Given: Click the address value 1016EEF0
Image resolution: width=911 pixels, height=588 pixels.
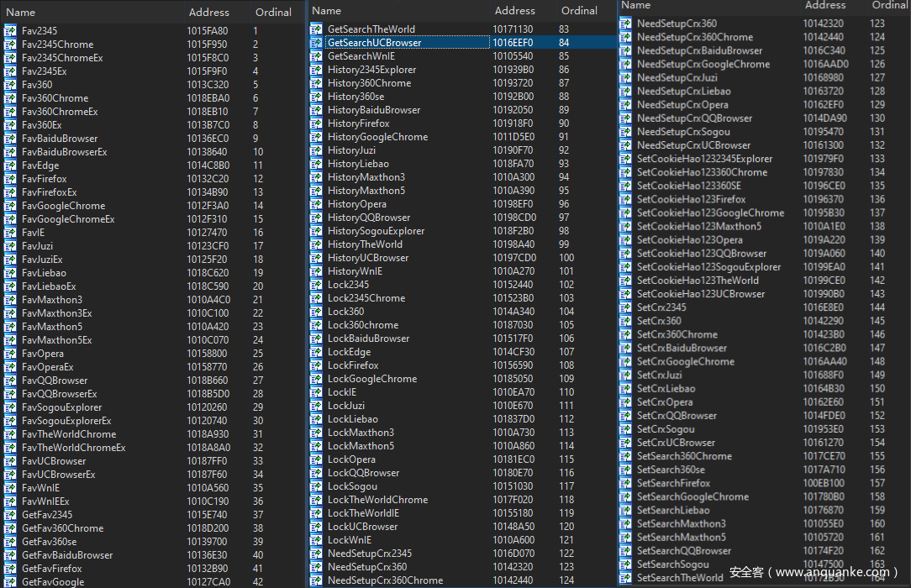Looking at the screenshot, I should tap(513, 43).
